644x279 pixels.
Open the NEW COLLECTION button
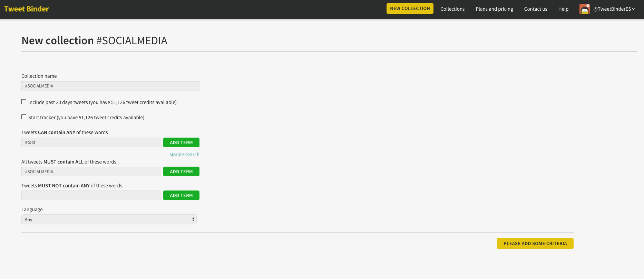click(x=410, y=9)
